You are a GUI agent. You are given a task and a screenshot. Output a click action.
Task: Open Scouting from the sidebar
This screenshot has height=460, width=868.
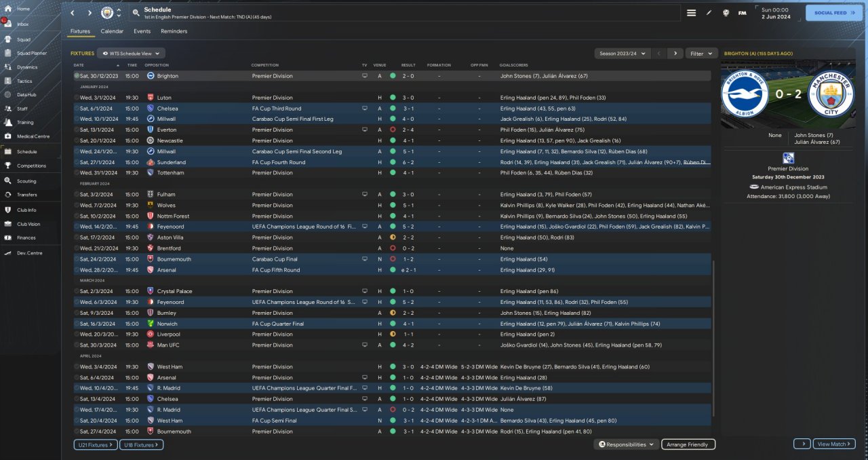(26, 181)
